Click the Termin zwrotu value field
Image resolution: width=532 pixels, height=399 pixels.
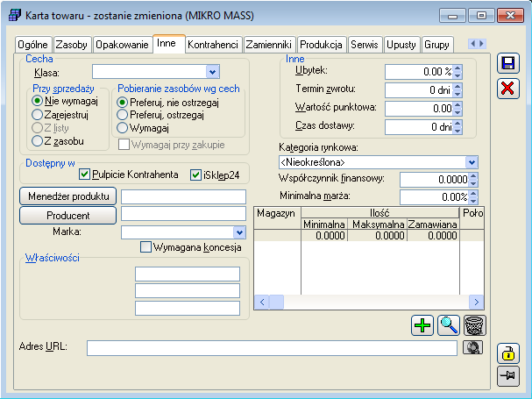[419, 90]
